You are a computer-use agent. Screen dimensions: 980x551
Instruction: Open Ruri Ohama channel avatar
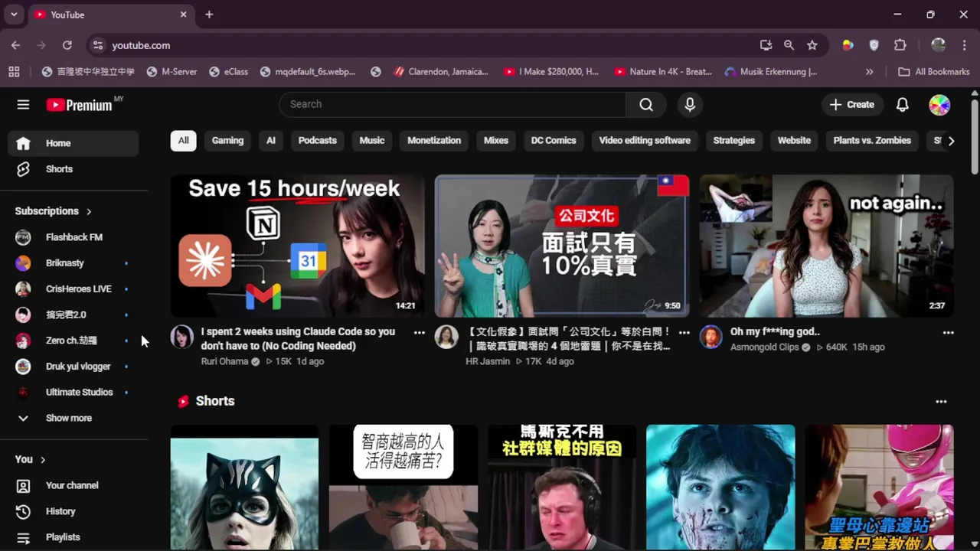point(182,337)
